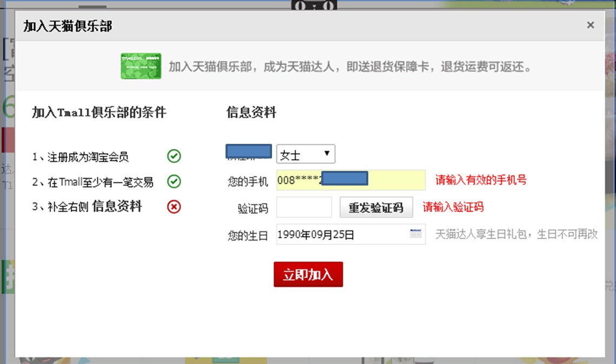This screenshot has height=364, width=616.
Task: Click the 信息资料 section heading
Action: (251, 112)
